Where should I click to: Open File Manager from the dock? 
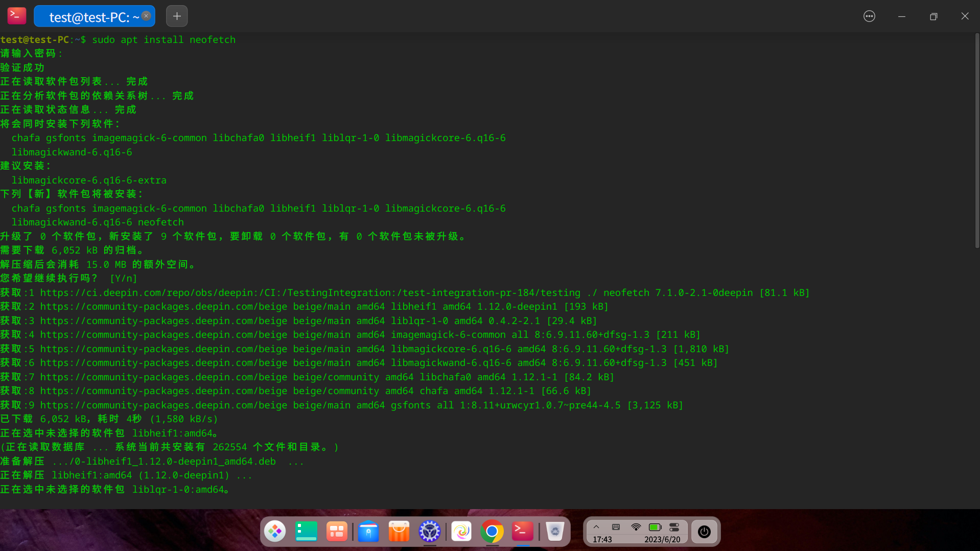click(368, 532)
